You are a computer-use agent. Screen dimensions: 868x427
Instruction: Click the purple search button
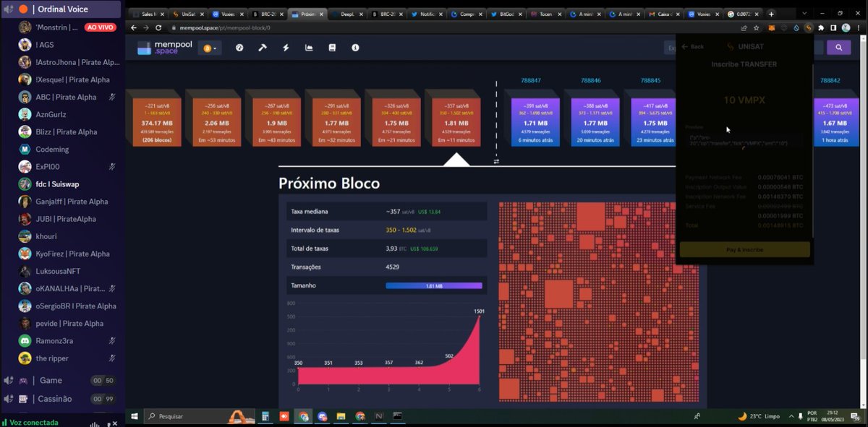(x=838, y=48)
